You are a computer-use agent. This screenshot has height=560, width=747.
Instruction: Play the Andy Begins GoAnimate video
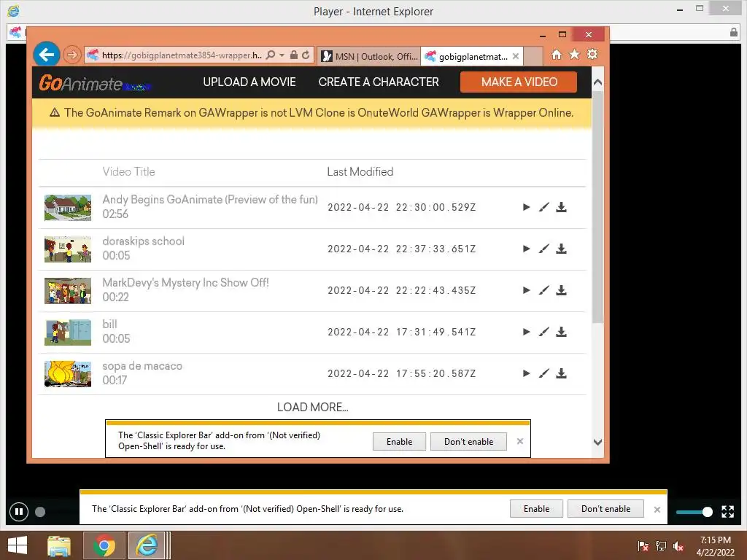(x=527, y=207)
